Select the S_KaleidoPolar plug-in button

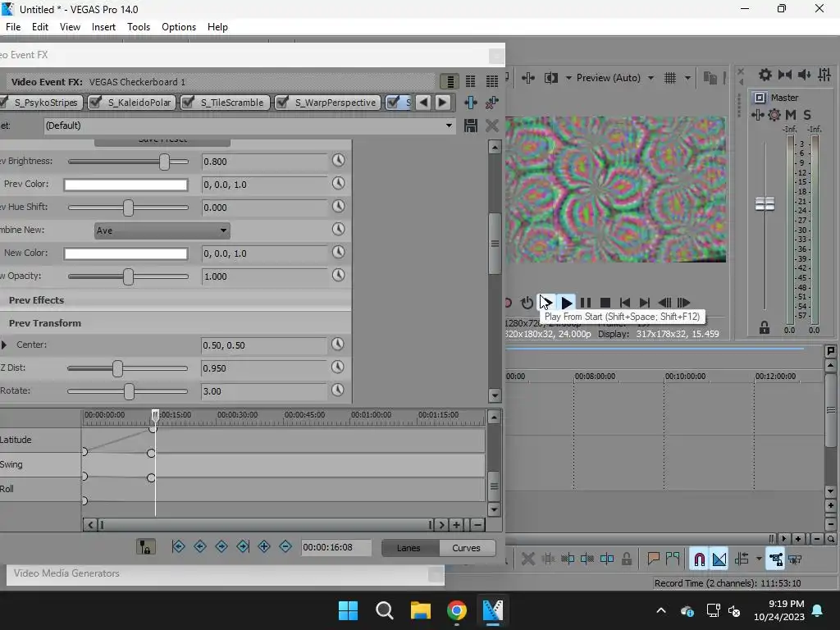pos(139,103)
